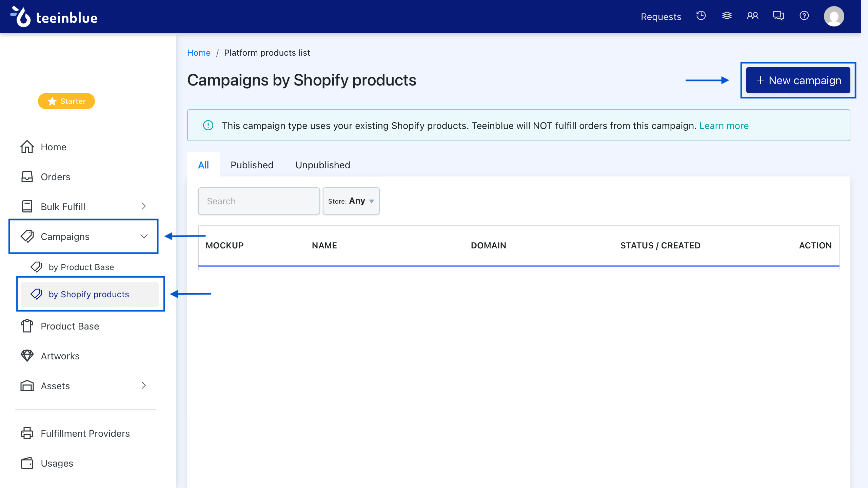Viewport: 868px width, 488px height.
Task: Open Artworks in the sidebar
Action: pos(60,356)
